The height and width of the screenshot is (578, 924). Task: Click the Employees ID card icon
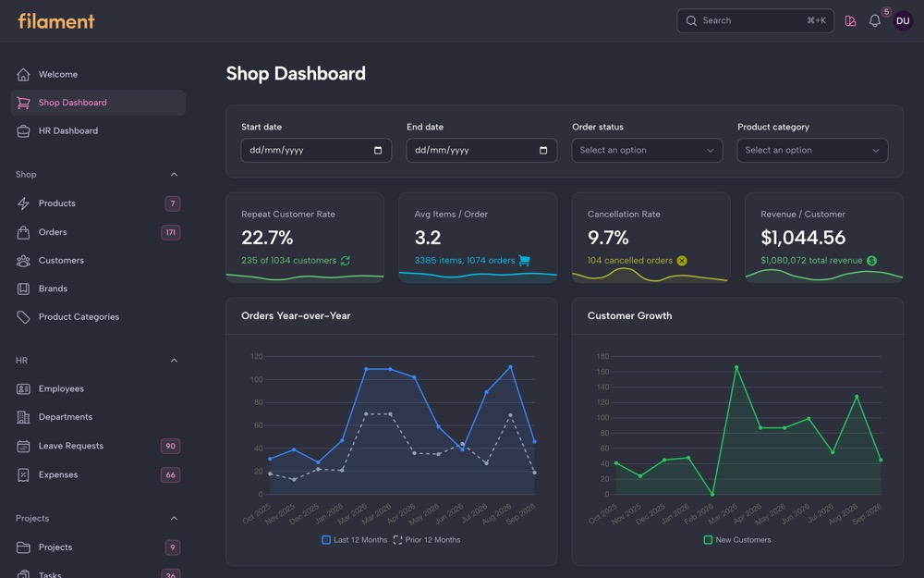click(x=23, y=388)
